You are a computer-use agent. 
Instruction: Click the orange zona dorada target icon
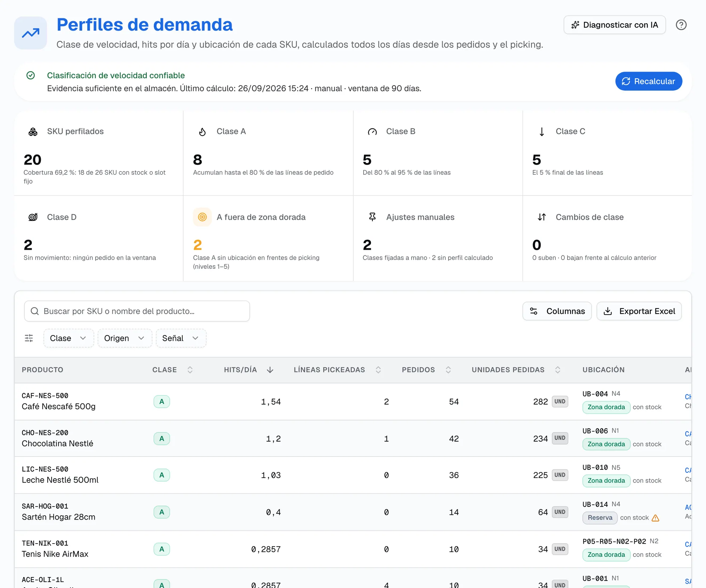coord(202,217)
